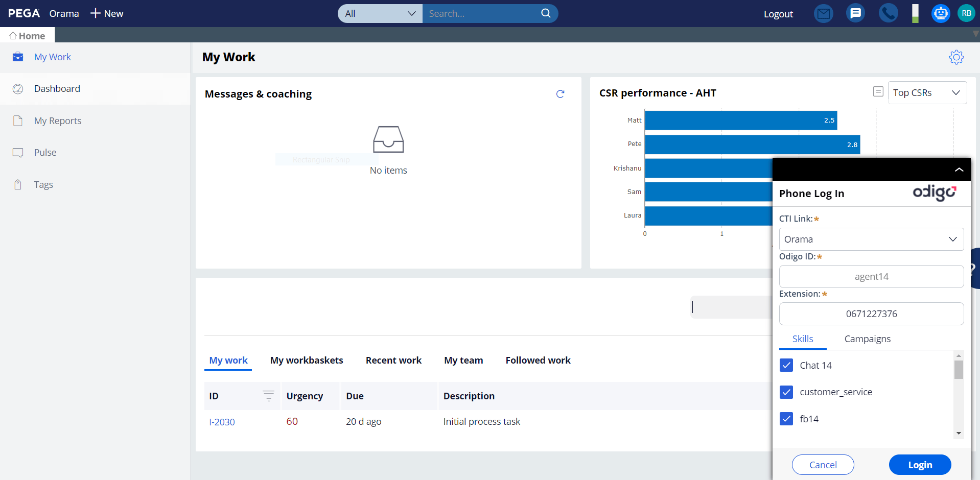Open the My Work settings gear
This screenshot has width=980, height=480.
click(956, 57)
